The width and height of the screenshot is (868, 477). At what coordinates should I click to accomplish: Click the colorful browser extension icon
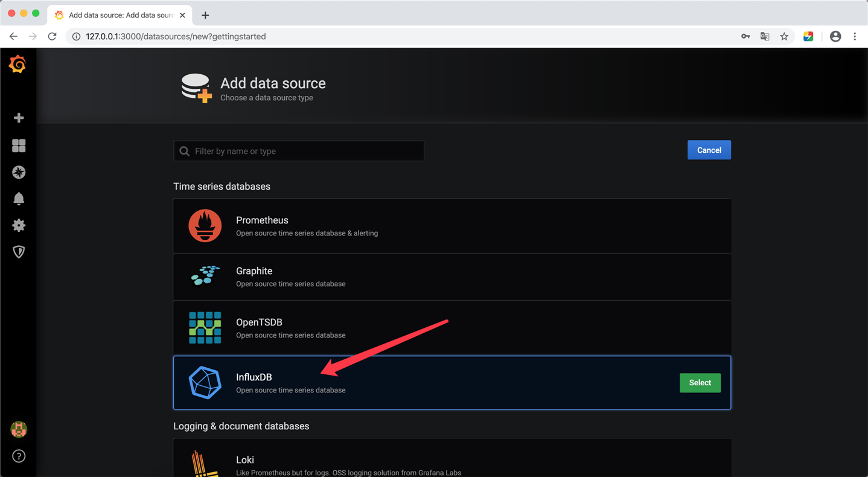point(808,36)
